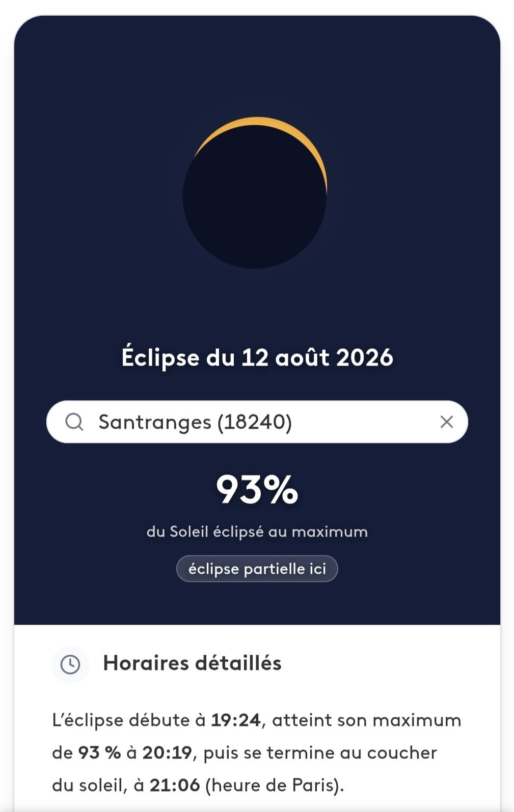Viewport: 514px width, 812px height.
Task: Click the postal code (18240) in the field
Action: tap(255, 422)
